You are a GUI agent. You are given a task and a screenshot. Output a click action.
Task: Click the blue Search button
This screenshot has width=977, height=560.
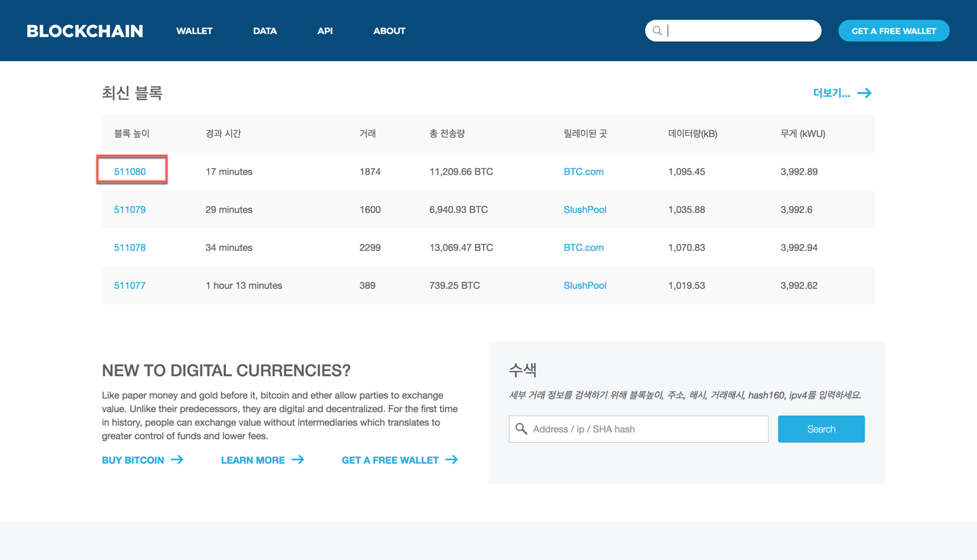(x=821, y=429)
